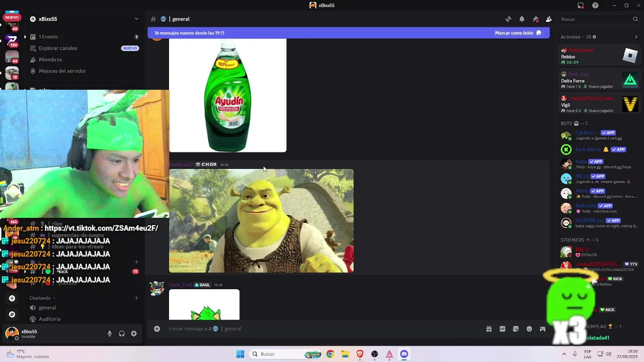Open Vigil activity card
The height and width of the screenshot is (362, 644).
[599, 104]
